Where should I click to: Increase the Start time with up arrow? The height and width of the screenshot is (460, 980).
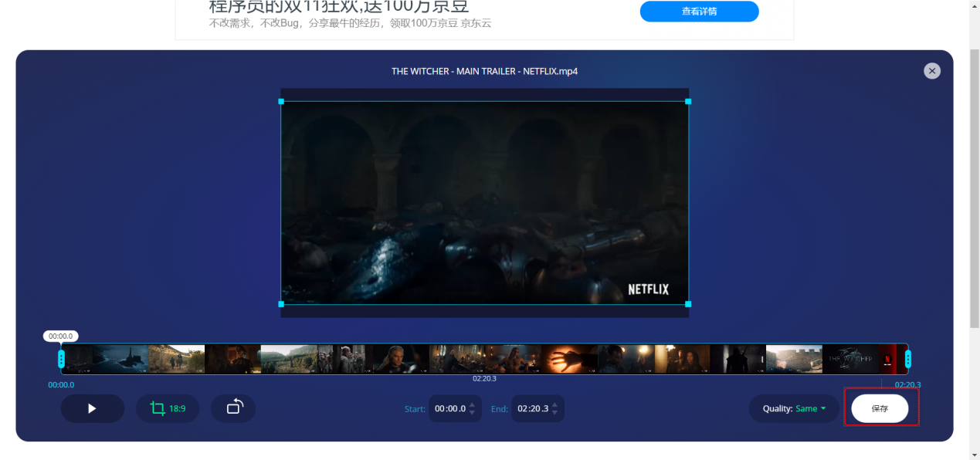point(472,404)
